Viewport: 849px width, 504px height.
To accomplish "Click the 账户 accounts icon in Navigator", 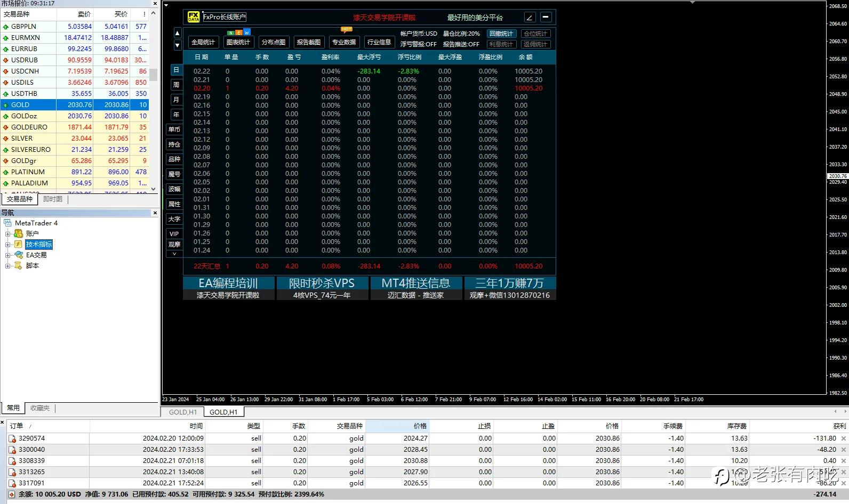I will click(x=19, y=233).
